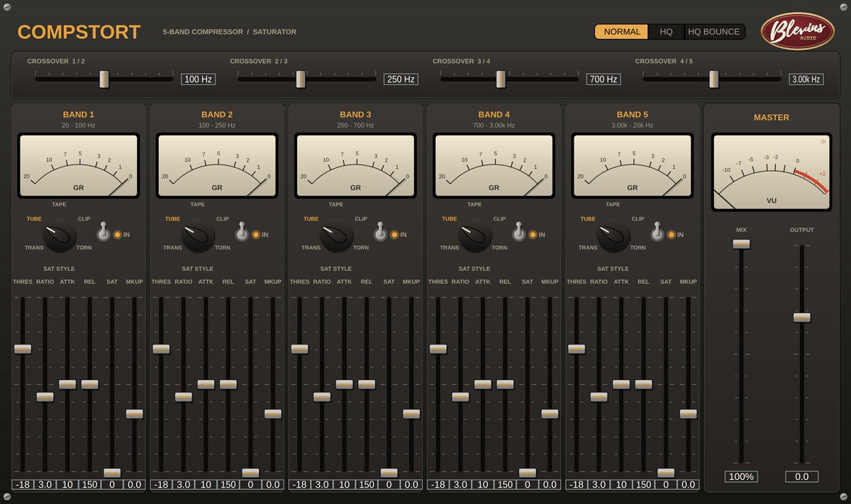Click the Band 3 THRES fader handle
851x504 pixels.
point(299,349)
